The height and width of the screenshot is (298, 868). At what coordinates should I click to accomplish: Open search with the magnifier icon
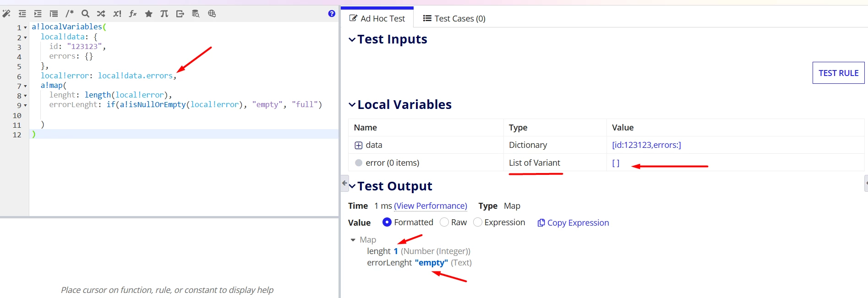(85, 14)
